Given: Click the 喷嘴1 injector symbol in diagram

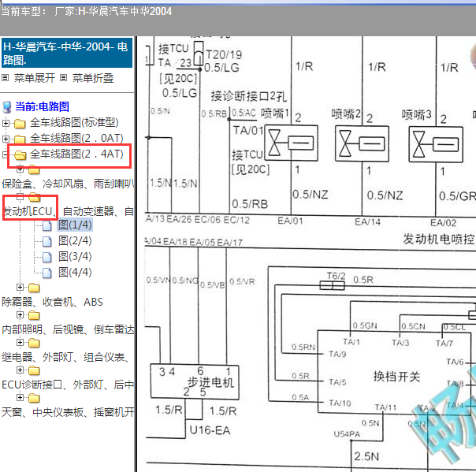Looking at the screenshot, I should [x=292, y=143].
